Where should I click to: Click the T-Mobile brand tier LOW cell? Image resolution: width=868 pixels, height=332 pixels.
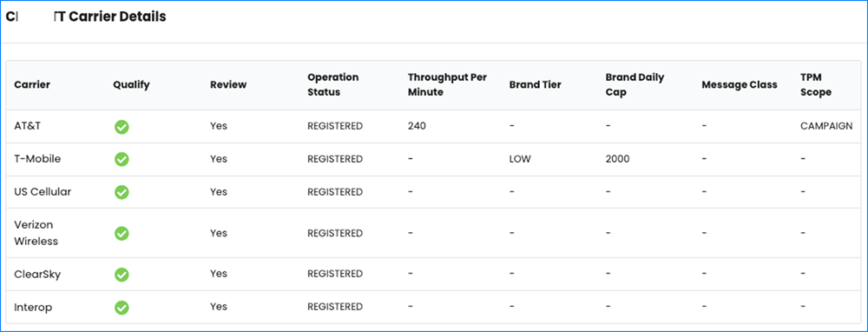(520, 159)
